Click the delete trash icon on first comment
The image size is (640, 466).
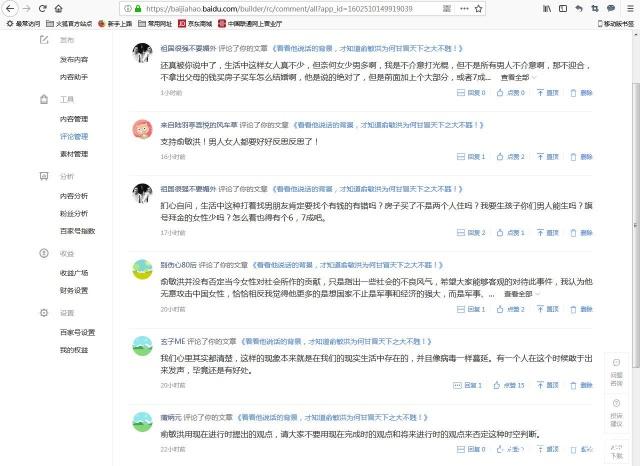tap(573, 92)
